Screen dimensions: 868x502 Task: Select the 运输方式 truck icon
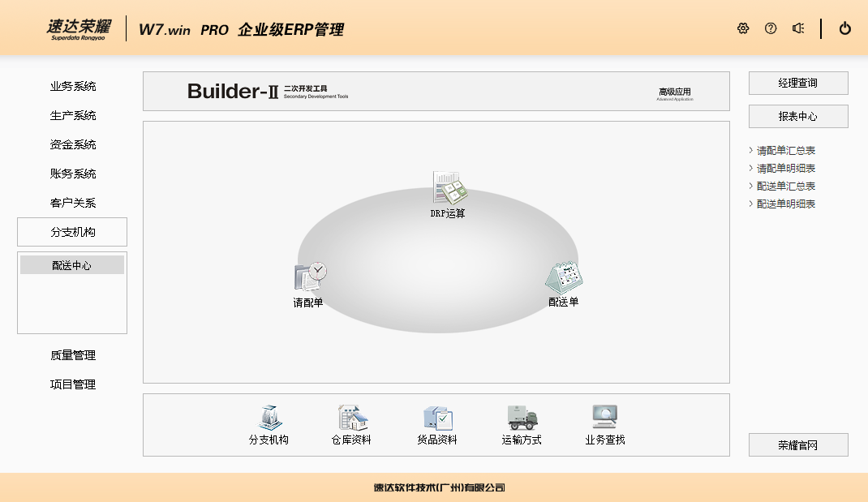coord(522,418)
